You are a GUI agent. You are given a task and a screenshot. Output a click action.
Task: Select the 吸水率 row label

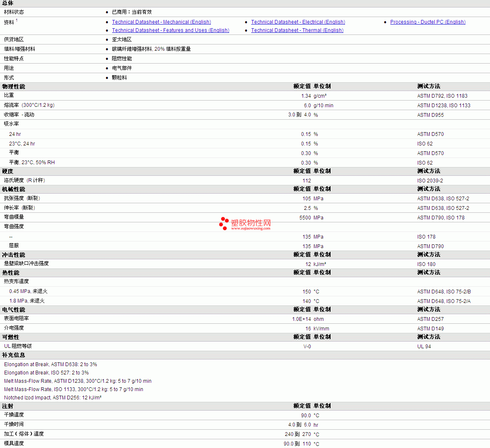point(11,124)
